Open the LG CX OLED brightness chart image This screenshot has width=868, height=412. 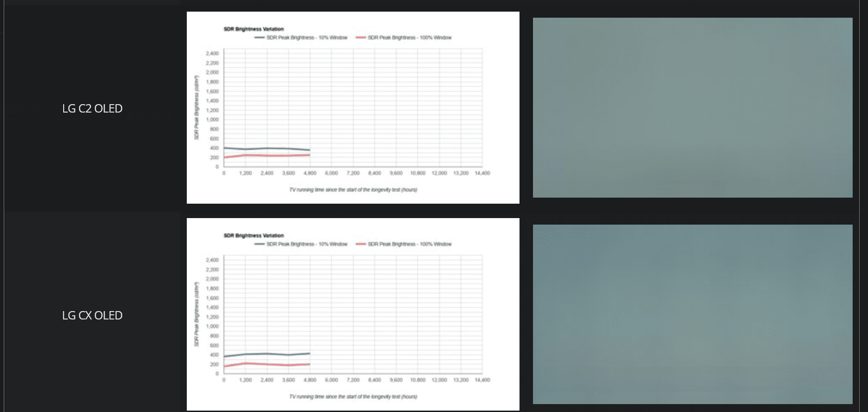(x=353, y=314)
